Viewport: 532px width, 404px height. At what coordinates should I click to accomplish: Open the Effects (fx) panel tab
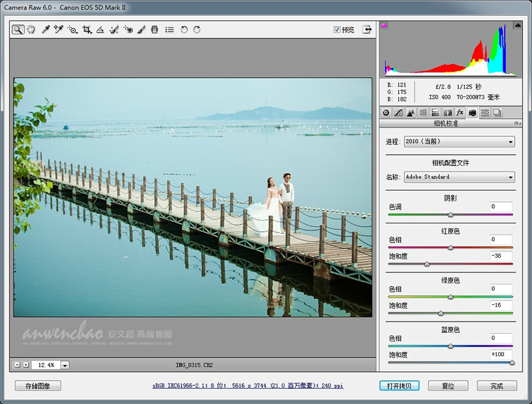(460, 112)
